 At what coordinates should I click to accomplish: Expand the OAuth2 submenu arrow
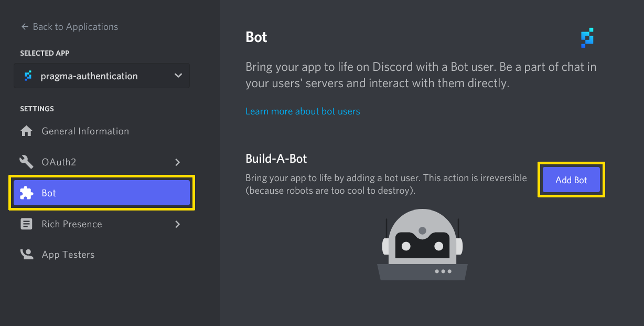tap(177, 162)
